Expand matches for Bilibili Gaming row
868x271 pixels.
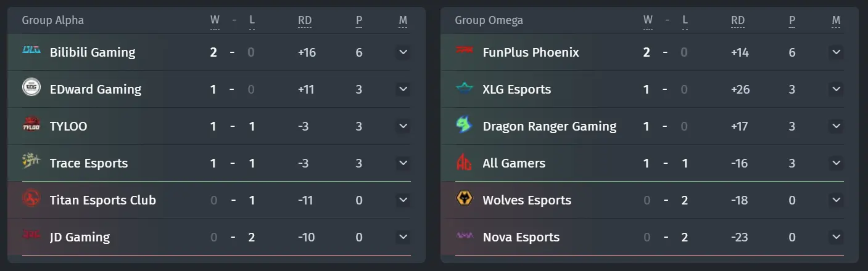pyautogui.click(x=403, y=52)
